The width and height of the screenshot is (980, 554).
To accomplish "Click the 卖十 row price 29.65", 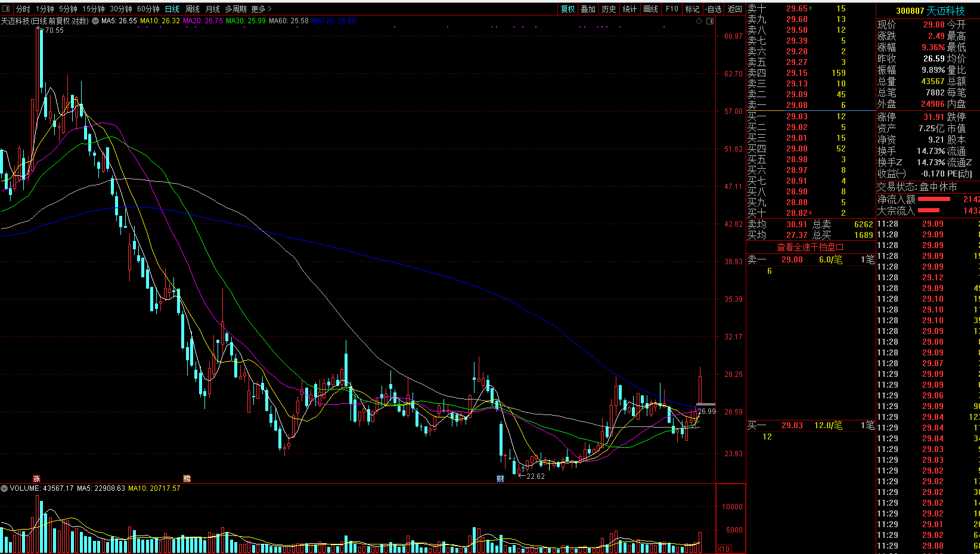I will [796, 8].
